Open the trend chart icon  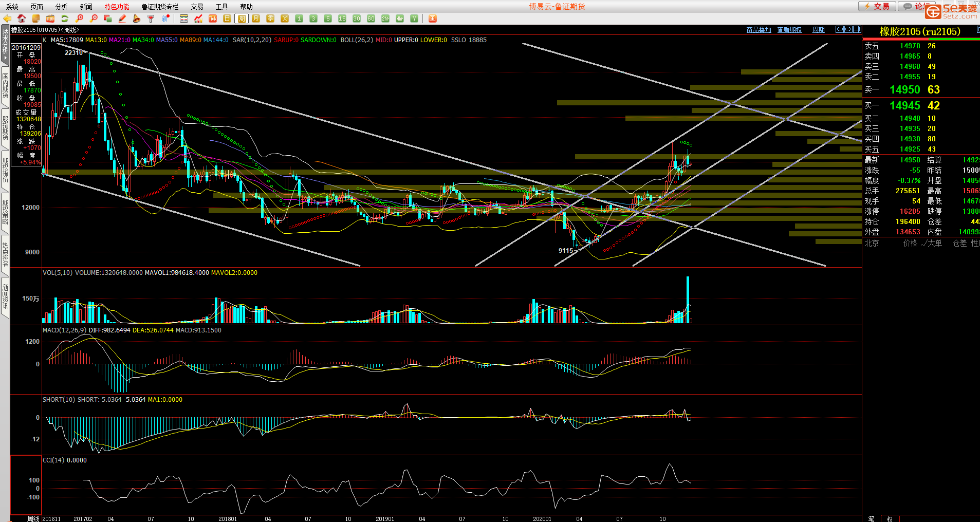198,18
